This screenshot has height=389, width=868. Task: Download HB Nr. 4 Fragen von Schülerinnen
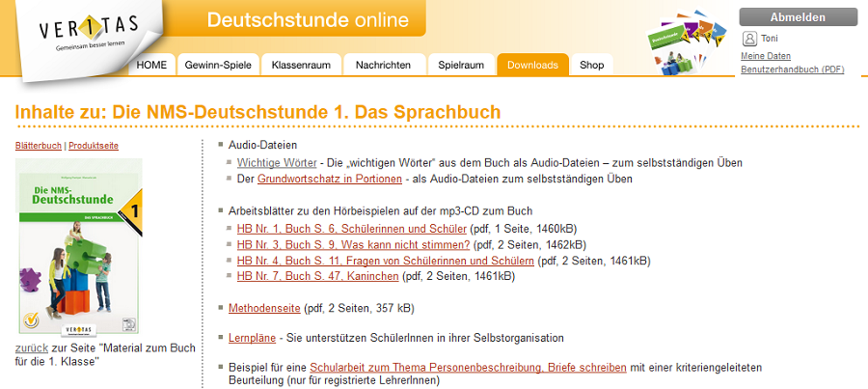pyautogui.click(x=385, y=261)
